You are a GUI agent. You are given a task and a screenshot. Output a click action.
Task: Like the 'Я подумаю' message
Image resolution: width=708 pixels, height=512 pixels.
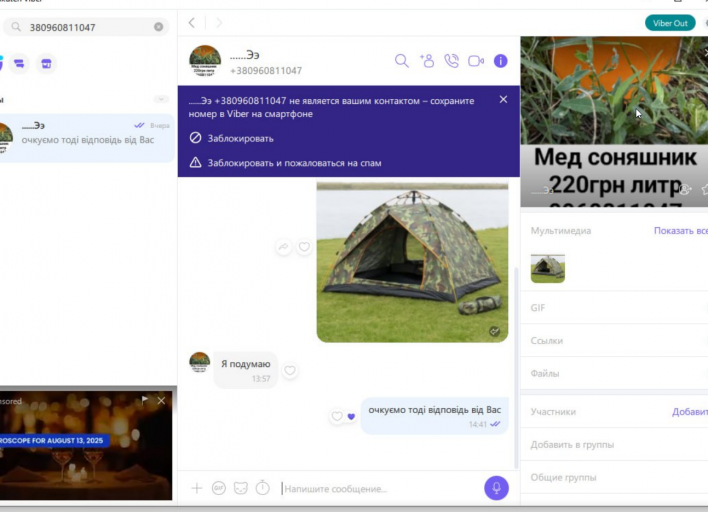click(x=290, y=371)
